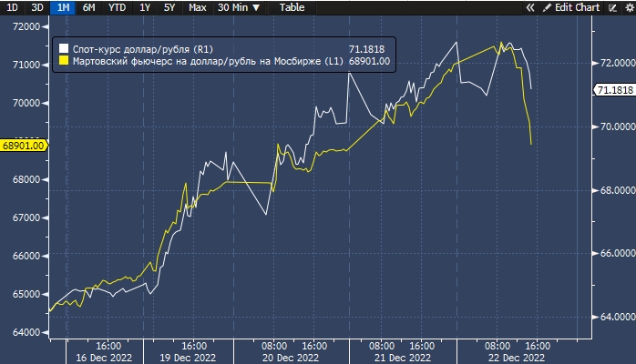
Task: Select the 1M time range
Action: point(63,7)
